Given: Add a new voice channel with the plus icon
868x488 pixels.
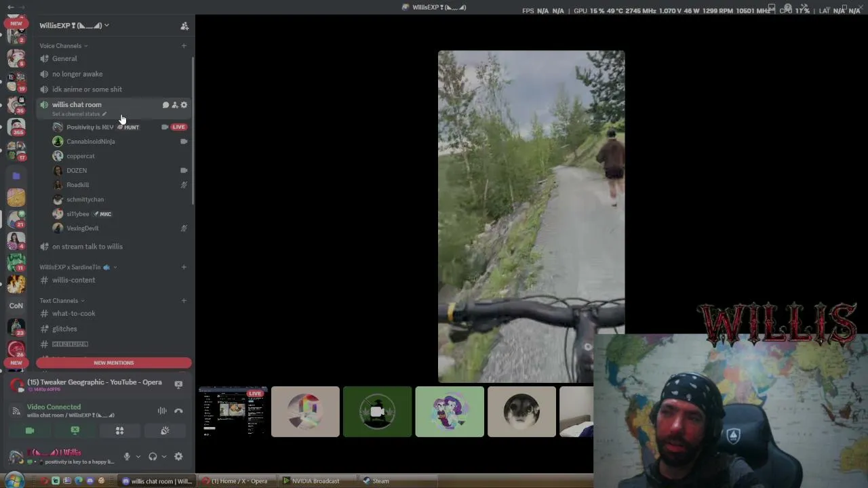Looking at the screenshot, I should pos(184,45).
